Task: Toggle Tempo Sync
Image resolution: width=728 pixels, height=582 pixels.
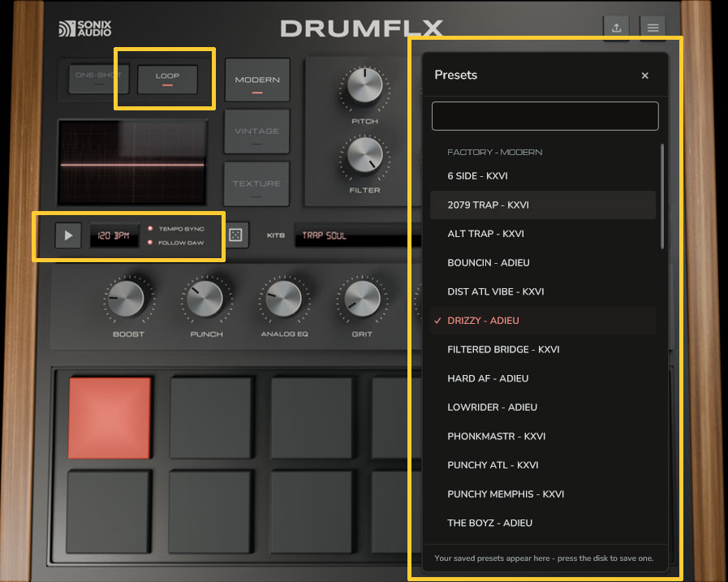Action: tap(176, 229)
